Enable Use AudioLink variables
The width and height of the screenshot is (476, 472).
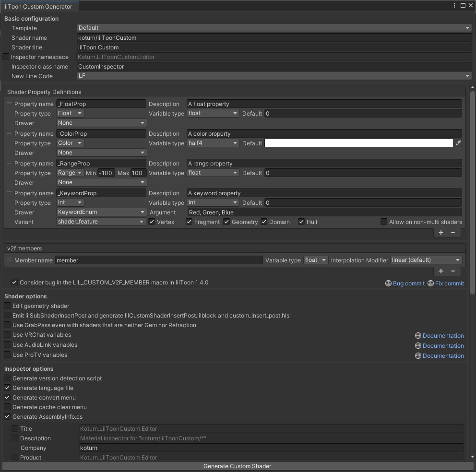point(7,344)
